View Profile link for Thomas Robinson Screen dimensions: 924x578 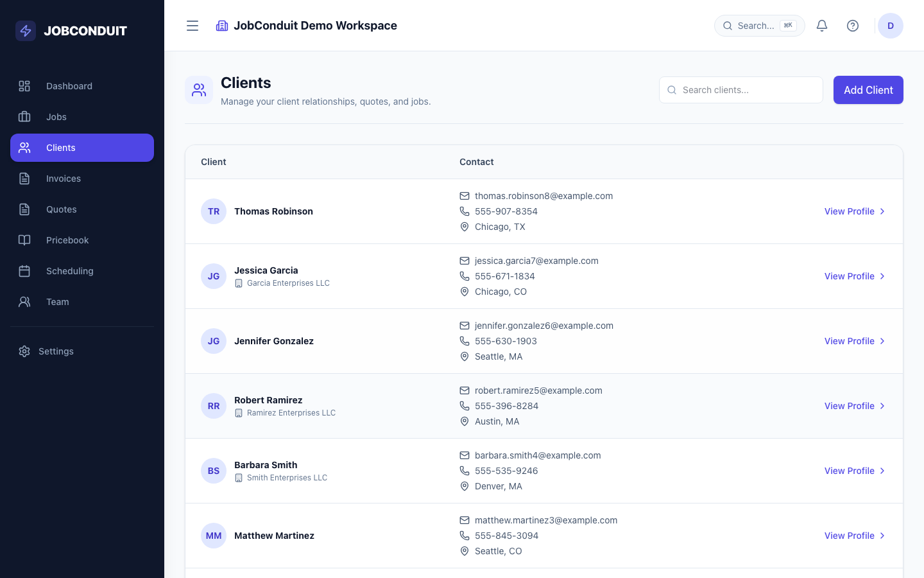tap(855, 211)
